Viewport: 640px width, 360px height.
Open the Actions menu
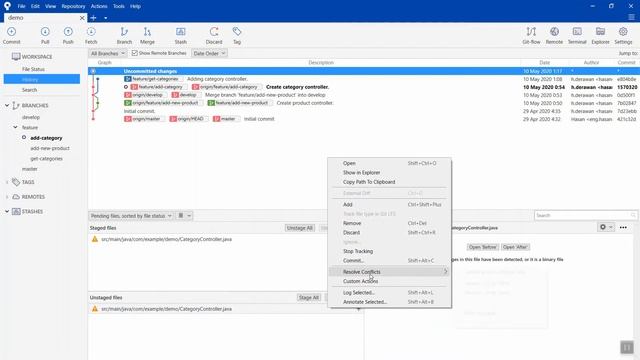pos(99,6)
